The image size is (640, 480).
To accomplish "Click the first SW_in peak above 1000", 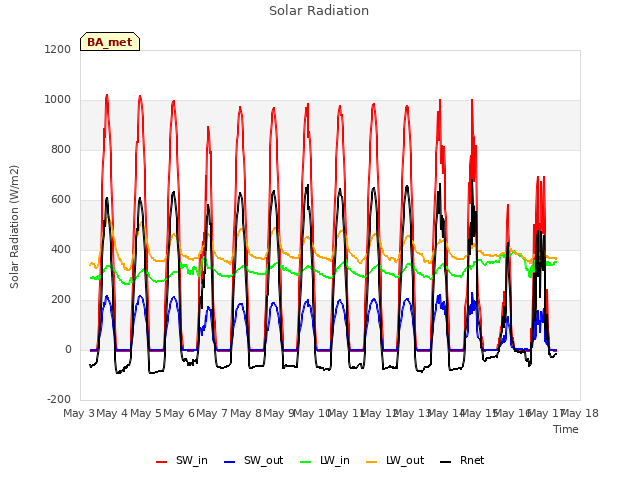I will click(x=107, y=96).
